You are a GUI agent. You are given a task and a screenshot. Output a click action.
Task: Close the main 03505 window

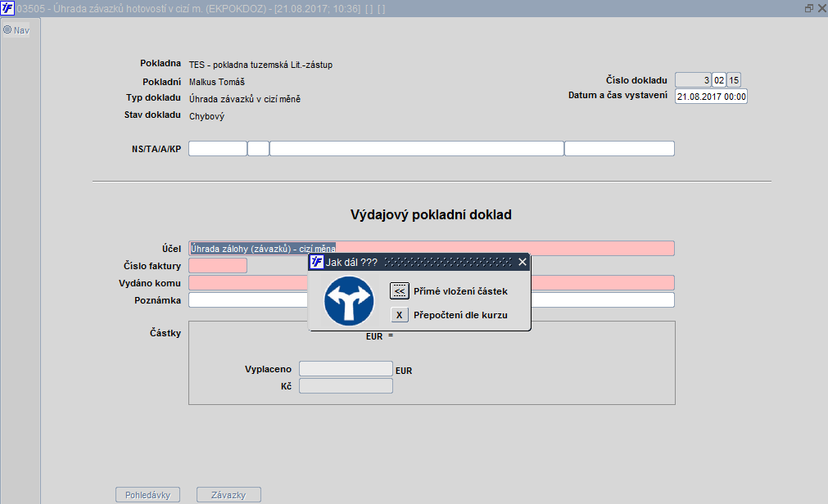(821, 8)
